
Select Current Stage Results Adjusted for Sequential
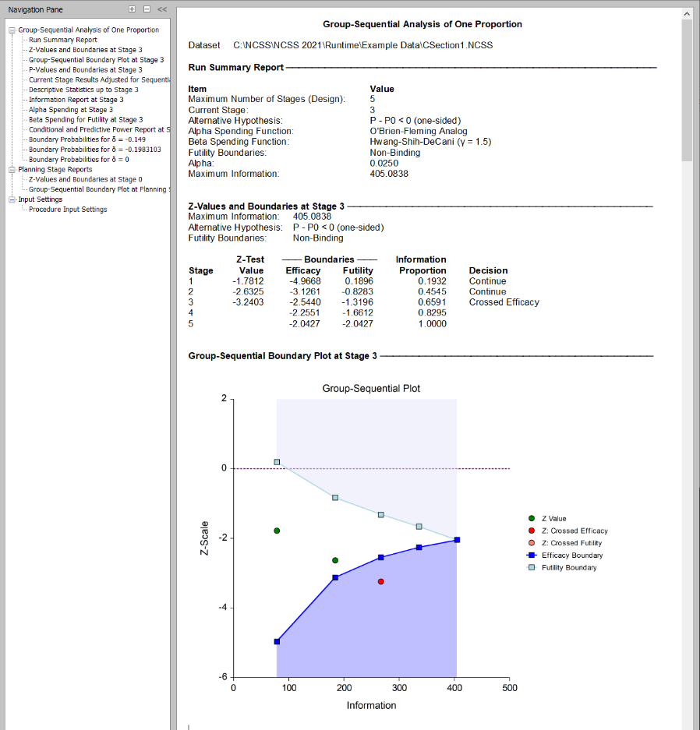[99, 80]
